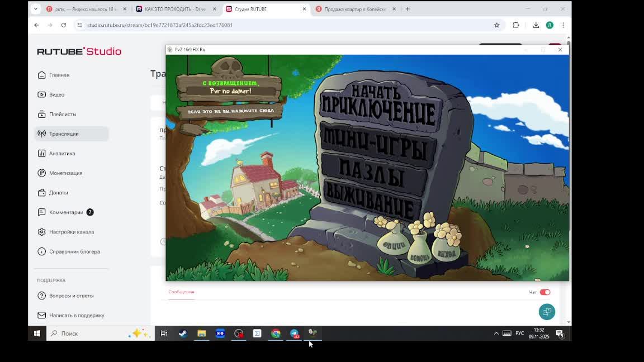
Task: Go forward in browser history
Action: coord(50,25)
